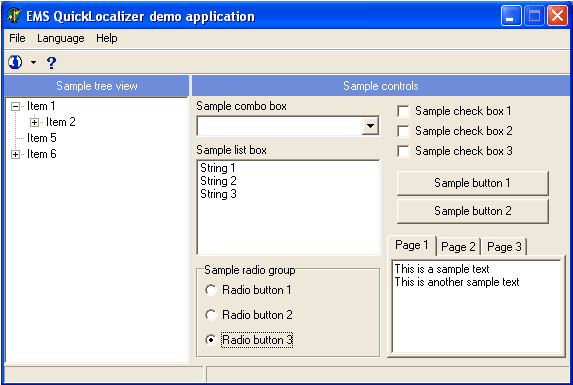
Task: Switch to the Page 2 tab
Action: click(458, 247)
